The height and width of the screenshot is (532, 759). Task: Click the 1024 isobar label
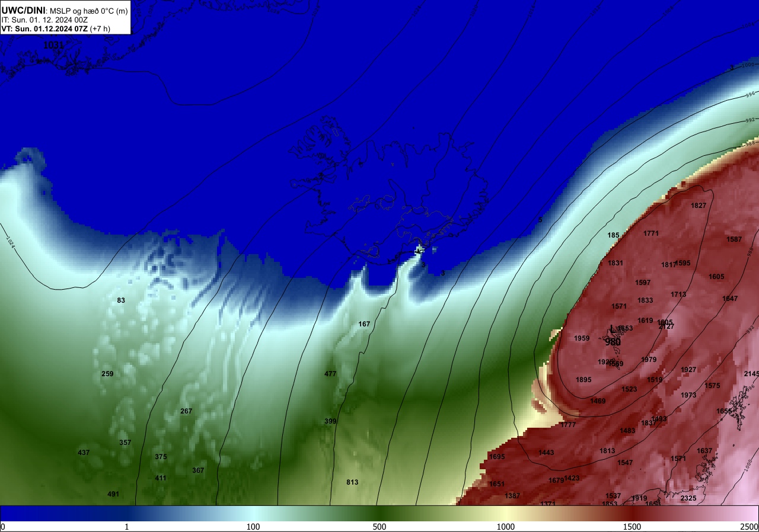coord(10,242)
